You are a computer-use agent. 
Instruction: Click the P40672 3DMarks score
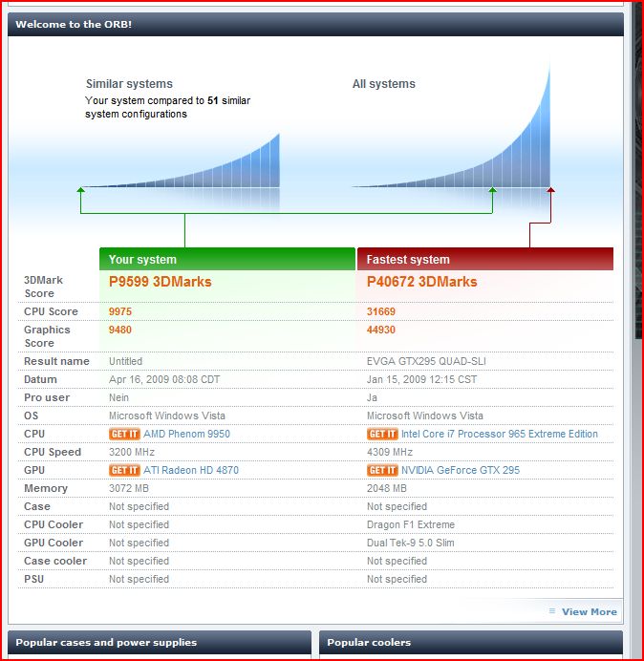click(x=421, y=282)
